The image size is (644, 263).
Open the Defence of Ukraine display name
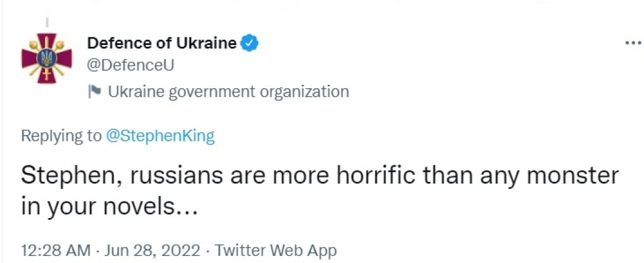click(162, 43)
